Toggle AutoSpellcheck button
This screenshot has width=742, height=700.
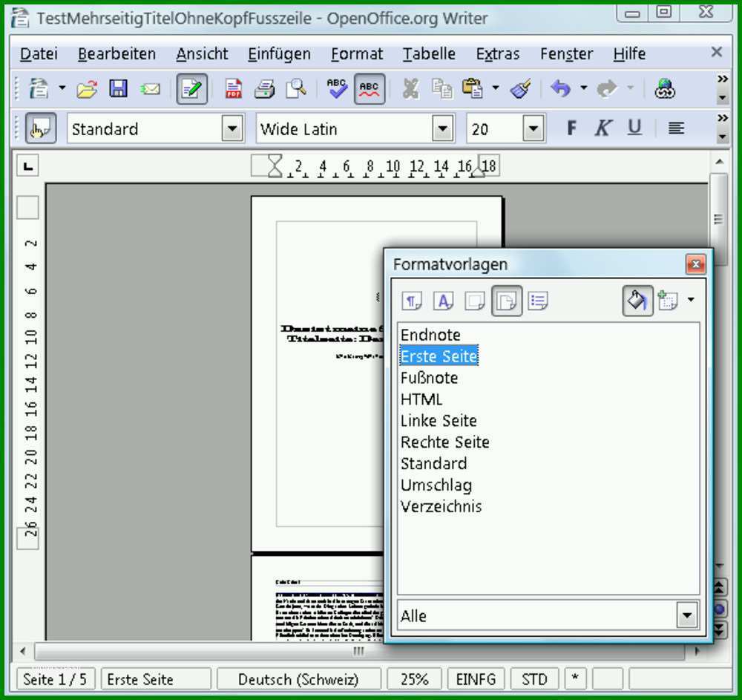pyautogui.click(x=370, y=88)
